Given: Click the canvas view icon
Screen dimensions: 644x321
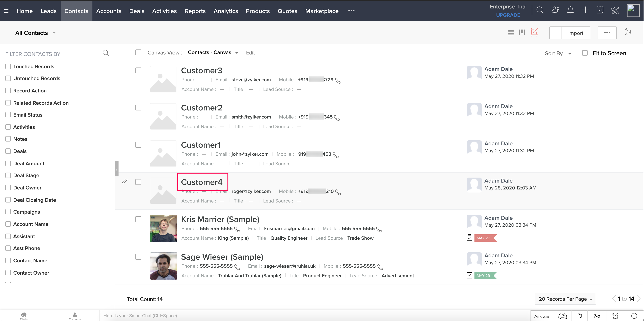Looking at the screenshot, I should pos(534,32).
